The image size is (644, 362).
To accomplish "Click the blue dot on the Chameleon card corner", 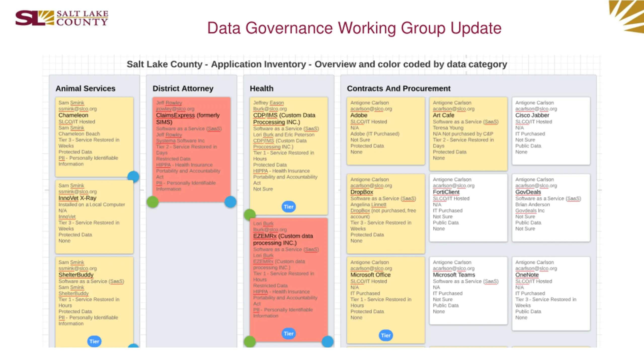I will click(133, 176).
